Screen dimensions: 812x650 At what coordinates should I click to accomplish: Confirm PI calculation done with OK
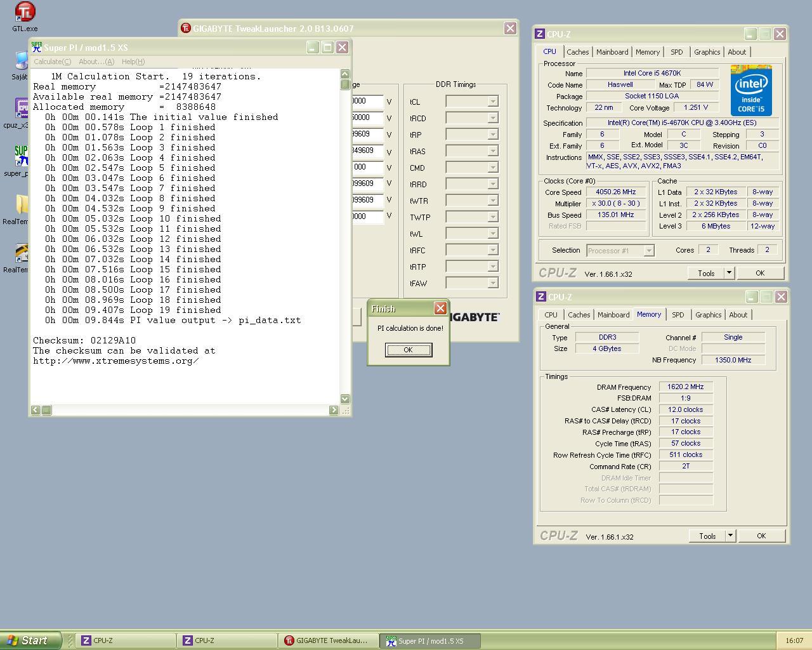point(408,350)
